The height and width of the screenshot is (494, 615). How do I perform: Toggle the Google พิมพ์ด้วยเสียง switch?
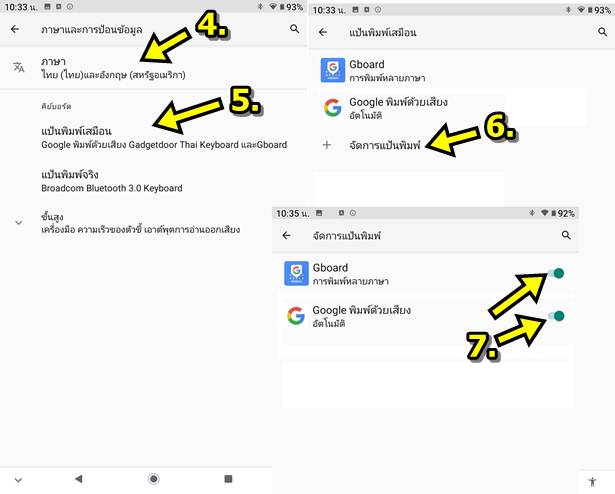(x=556, y=315)
